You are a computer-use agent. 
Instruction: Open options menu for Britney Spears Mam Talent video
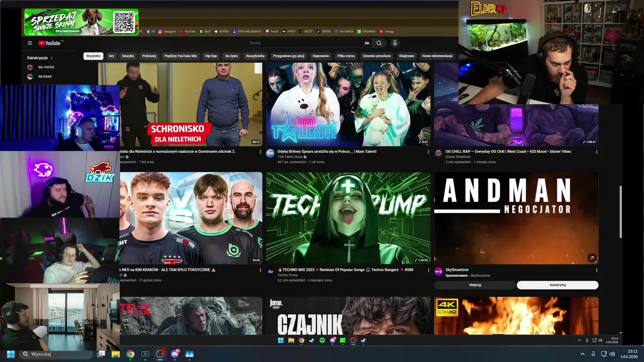click(x=429, y=152)
